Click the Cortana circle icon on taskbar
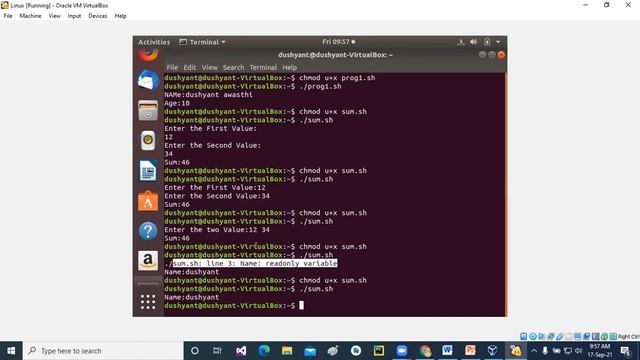 [195, 351]
